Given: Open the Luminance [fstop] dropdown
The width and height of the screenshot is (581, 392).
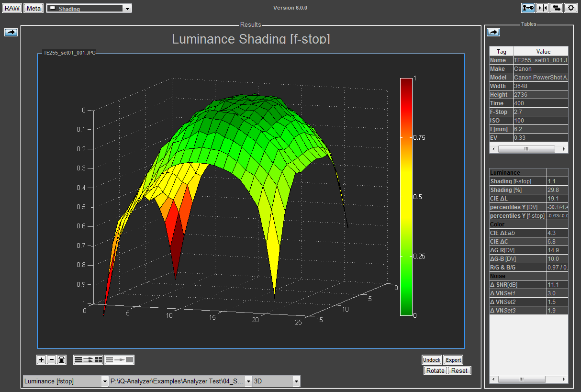Looking at the screenshot, I should [x=66, y=381].
